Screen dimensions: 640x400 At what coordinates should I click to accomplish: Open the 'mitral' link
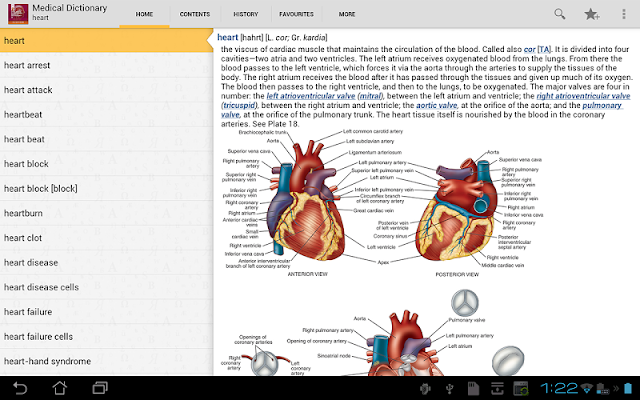pos(371,96)
